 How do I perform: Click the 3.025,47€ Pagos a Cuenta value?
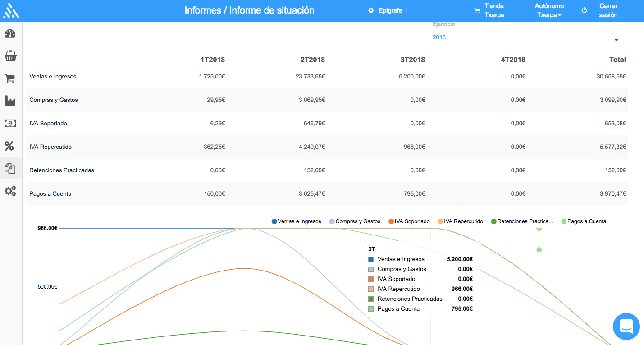click(312, 194)
